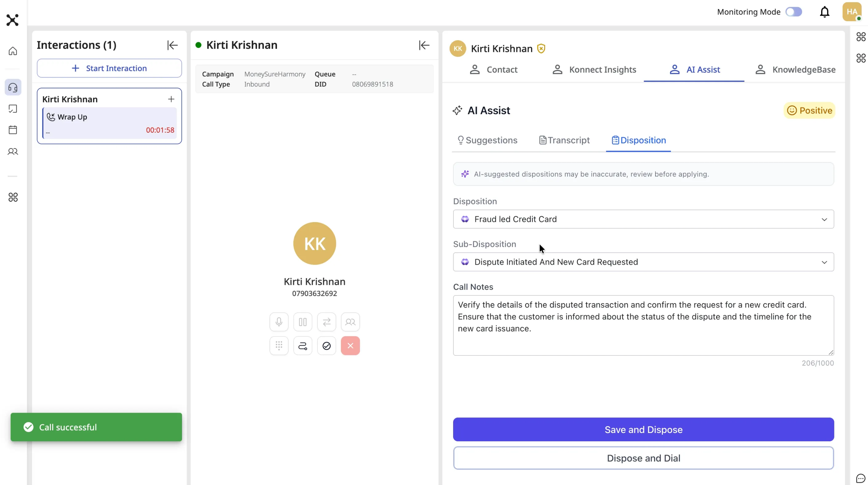Click the MoneySureHarmony campaign name
This screenshot has height=485, width=868.
275,74
